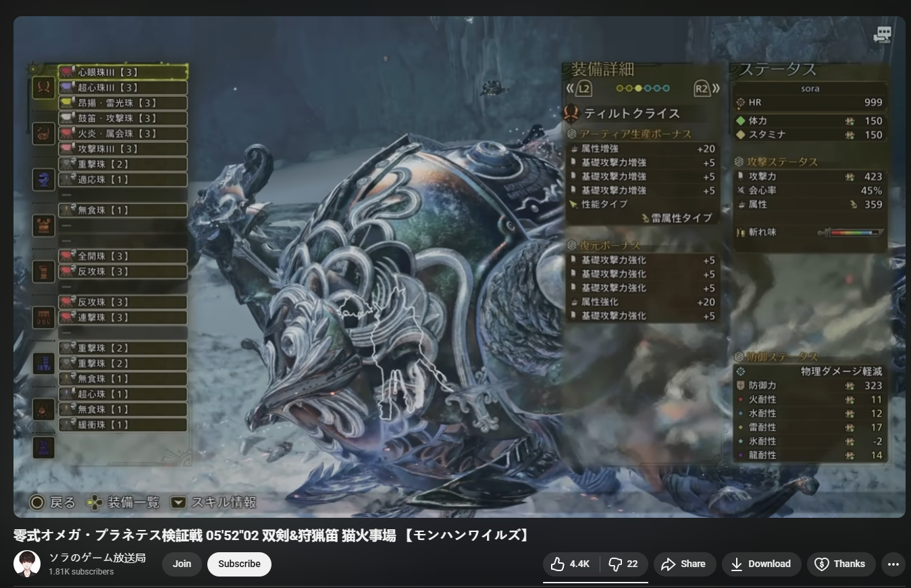Select the 昂揚・雷光珠【3】 decoration row
This screenshot has height=588, width=911.
(x=122, y=103)
